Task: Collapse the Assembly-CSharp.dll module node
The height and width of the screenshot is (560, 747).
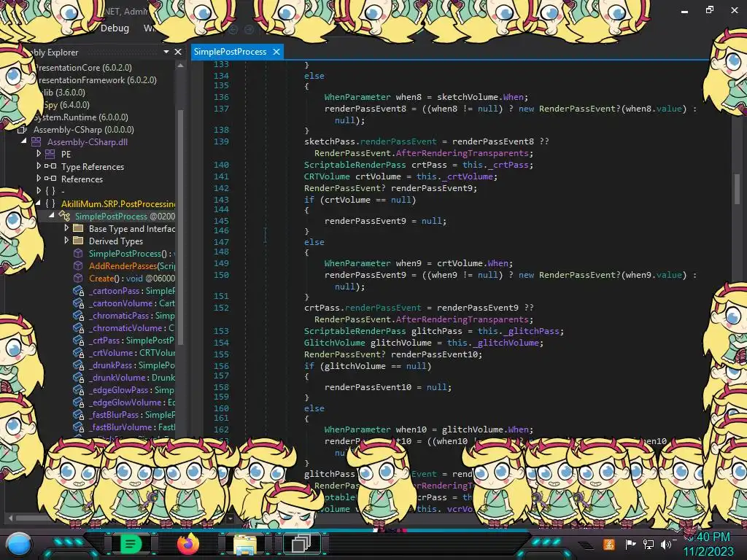Action: [24, 141]
